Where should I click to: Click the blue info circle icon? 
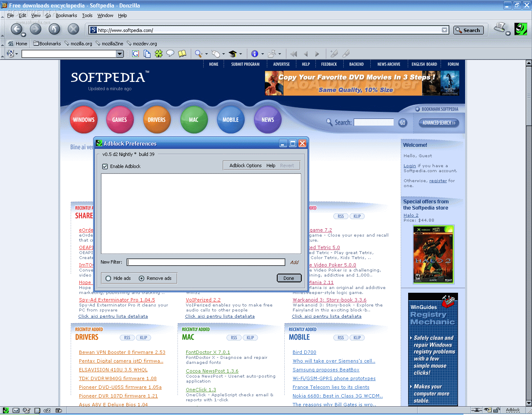(255, 54)
